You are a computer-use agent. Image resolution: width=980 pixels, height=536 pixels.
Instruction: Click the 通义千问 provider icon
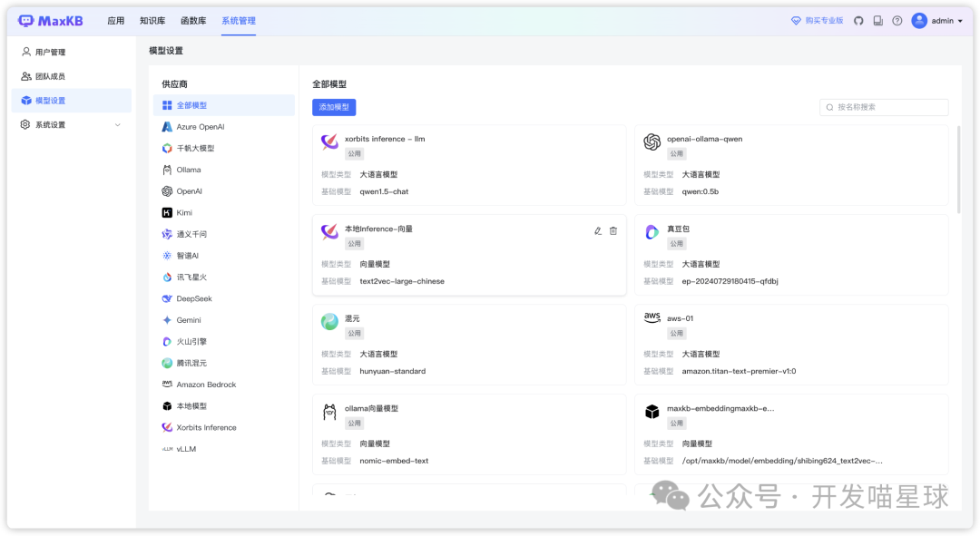167,234
